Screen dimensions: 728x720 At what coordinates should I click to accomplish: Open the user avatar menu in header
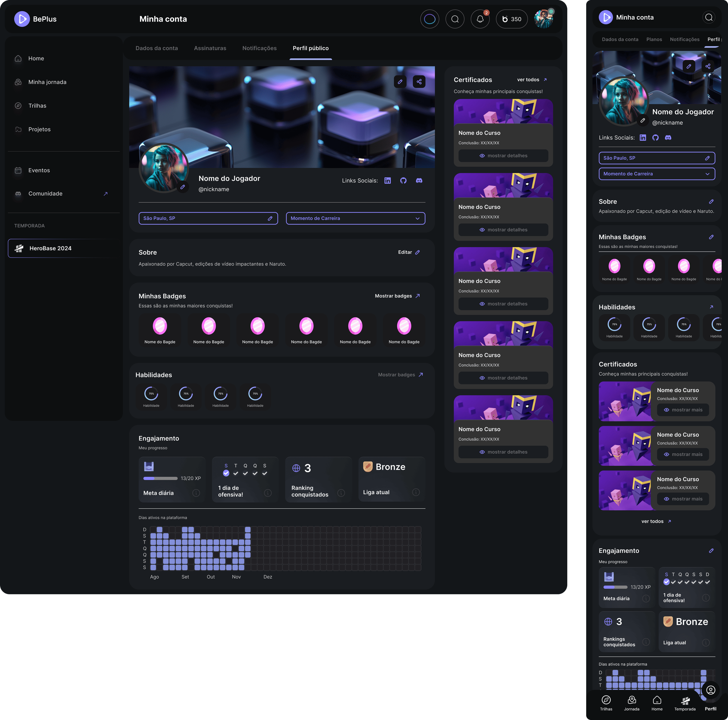click(543, 19)
